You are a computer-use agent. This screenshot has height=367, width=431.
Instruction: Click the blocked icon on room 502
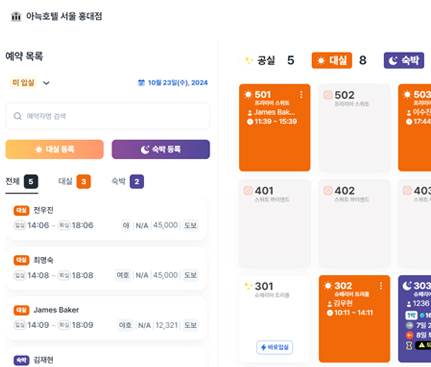tap(328, 95)
